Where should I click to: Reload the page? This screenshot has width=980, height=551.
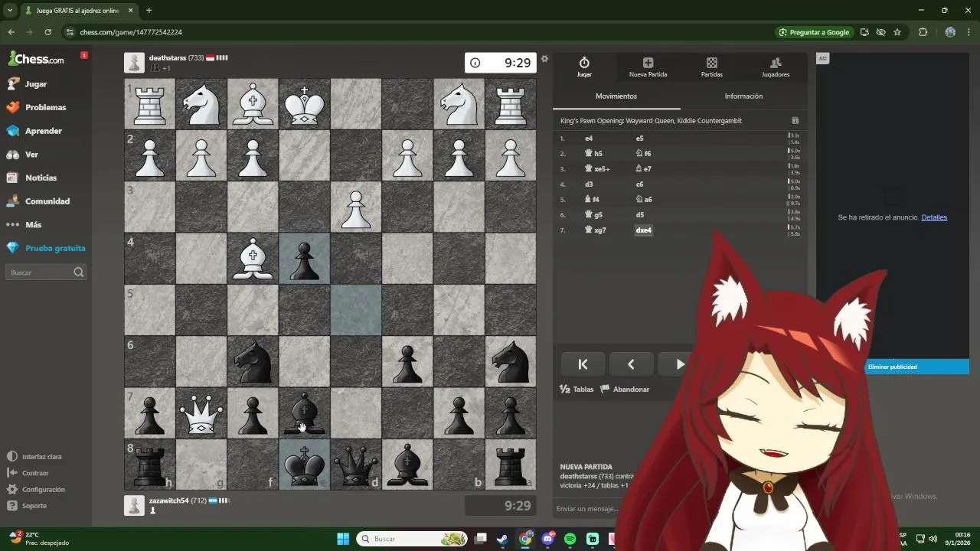[x=47, y=32]
